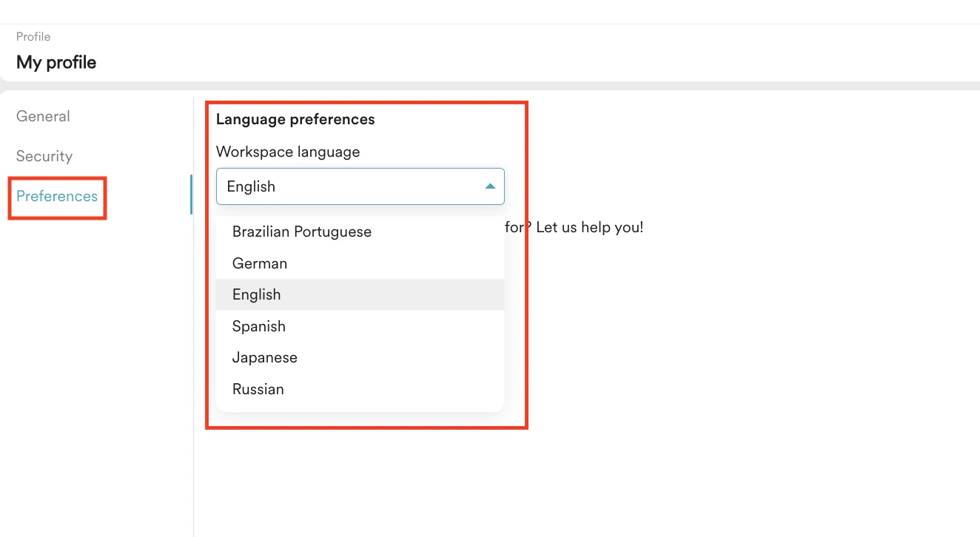Click inside the language selection box
Screen dimensions: 980x537
(333, 186)
